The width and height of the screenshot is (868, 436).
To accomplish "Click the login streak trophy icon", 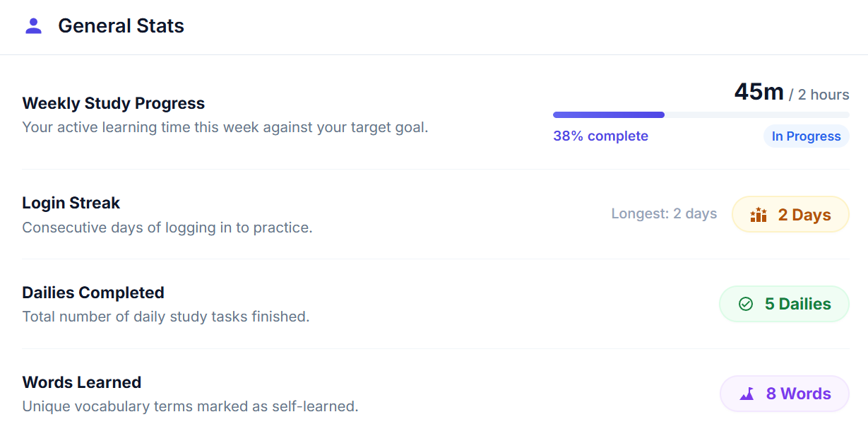I will pos(759,215).
